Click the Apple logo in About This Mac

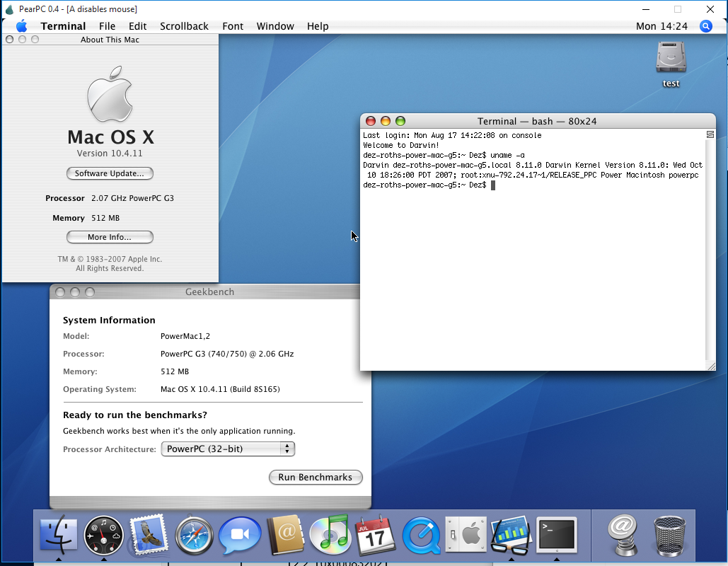110,94
